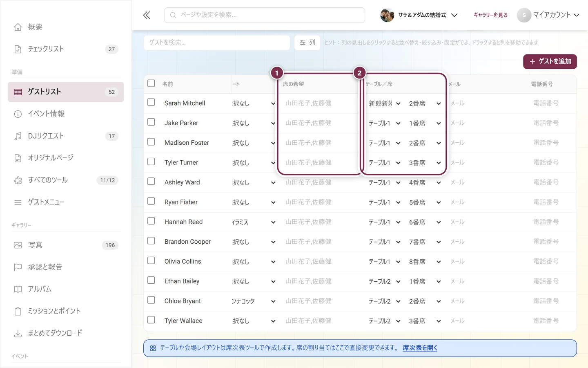Click the ミッションとポイント clipboard icon
588x368 pixels.
[x=18, y=312]
